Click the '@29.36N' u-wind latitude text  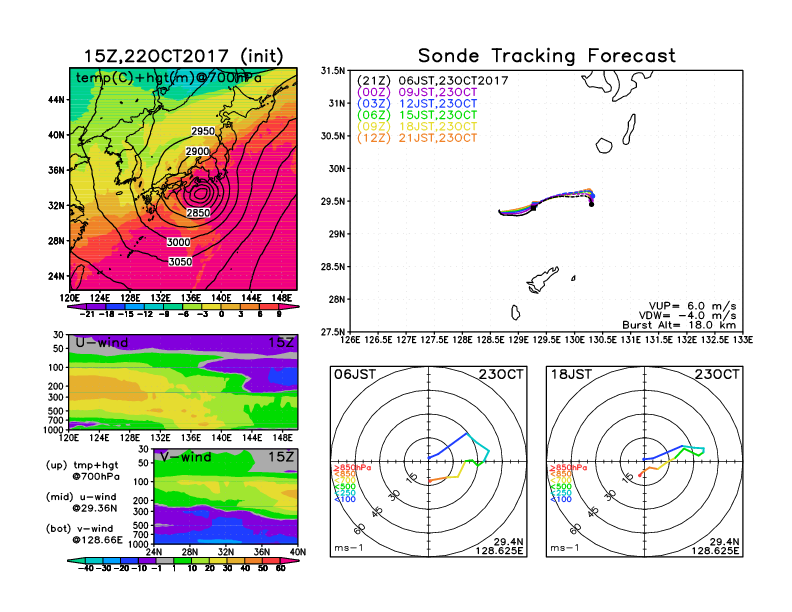(94, 508)
